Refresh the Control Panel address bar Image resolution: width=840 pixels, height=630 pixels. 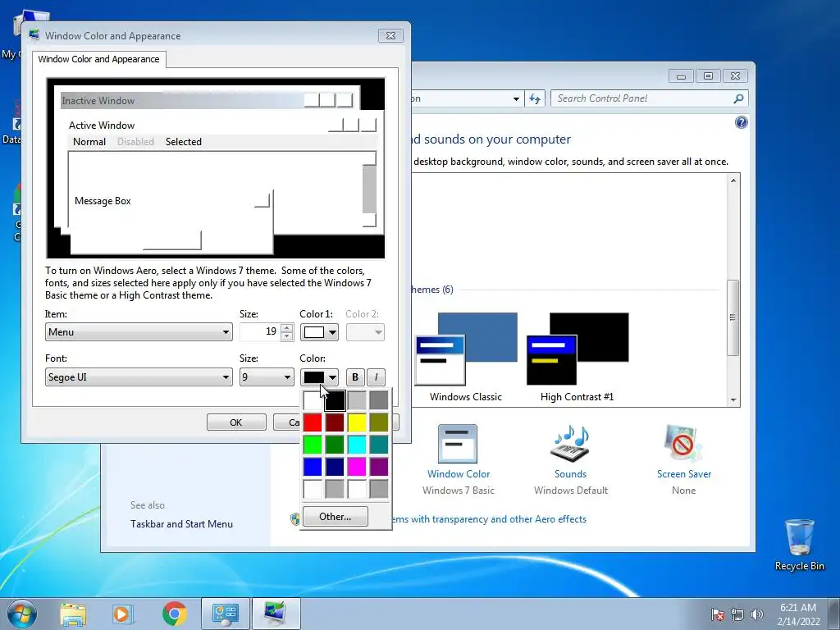(535, 98)
